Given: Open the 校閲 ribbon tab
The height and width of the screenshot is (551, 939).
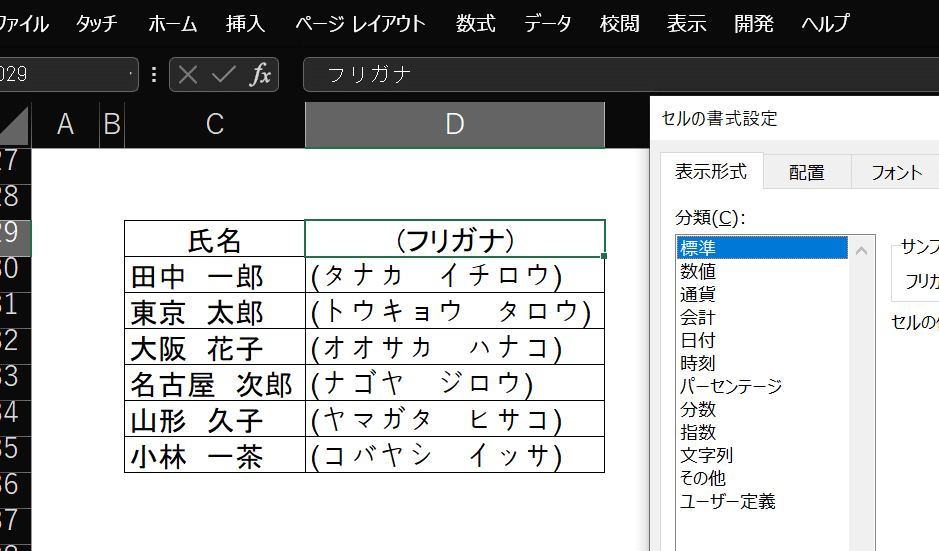Looking at the screenshot, I should click(620, 24).
